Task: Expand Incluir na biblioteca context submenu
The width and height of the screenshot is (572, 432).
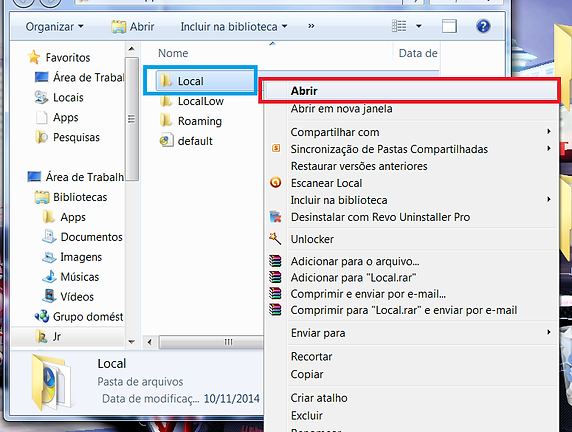Action: point(411,200)
